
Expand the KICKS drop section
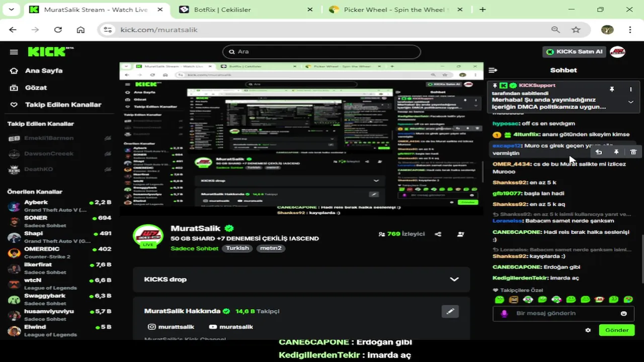click(x=454, y=279)
